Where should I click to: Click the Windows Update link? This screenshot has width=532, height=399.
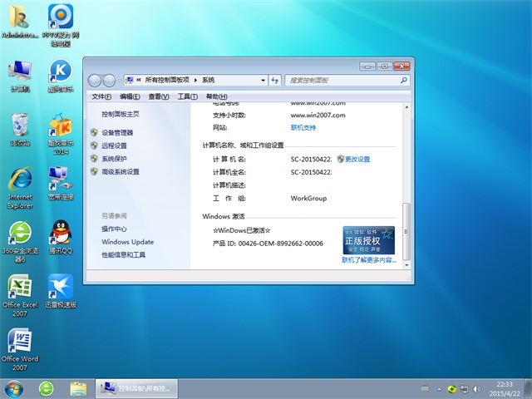[127, 242]
